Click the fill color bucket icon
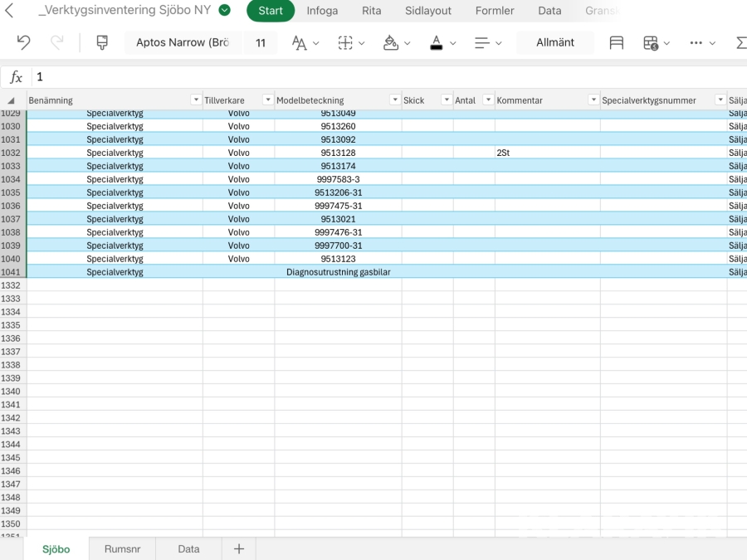This screenshot has height=560, width=747. click(x=391, y=42)
